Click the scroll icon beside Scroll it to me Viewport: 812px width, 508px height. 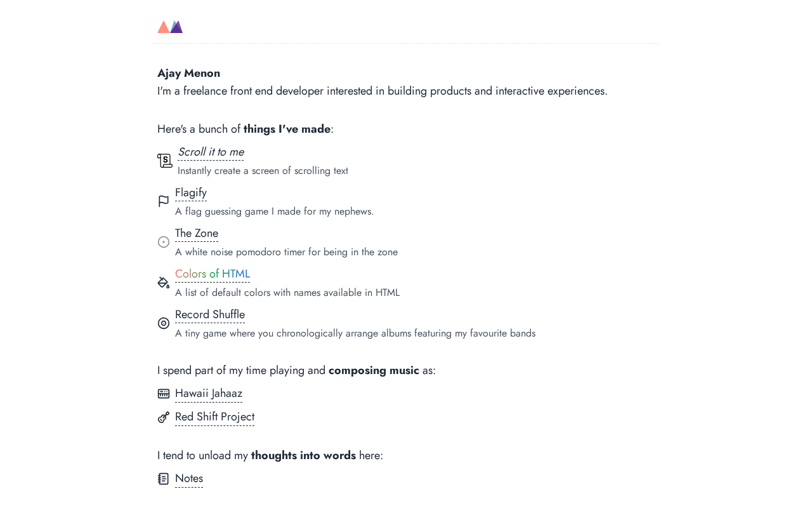(165, 161)
